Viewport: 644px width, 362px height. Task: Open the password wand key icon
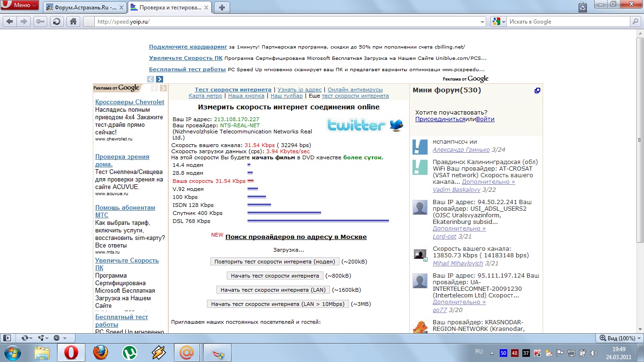point(41,21)
